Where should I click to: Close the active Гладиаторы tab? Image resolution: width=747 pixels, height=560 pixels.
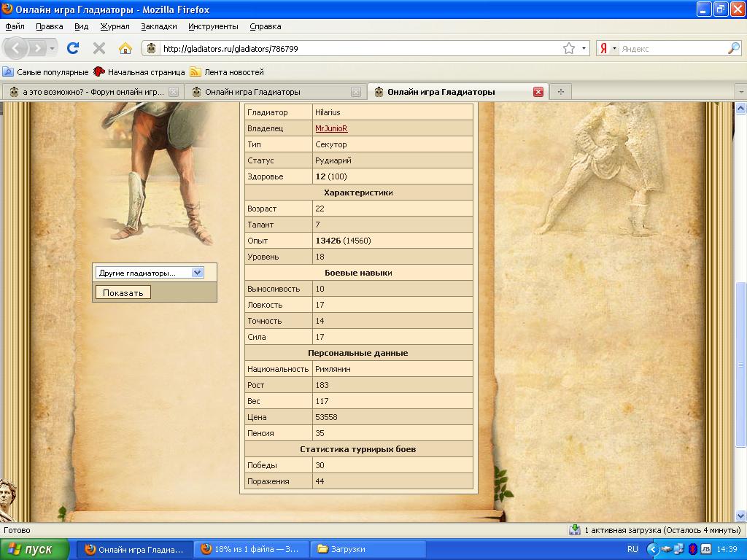click(538, 92)
